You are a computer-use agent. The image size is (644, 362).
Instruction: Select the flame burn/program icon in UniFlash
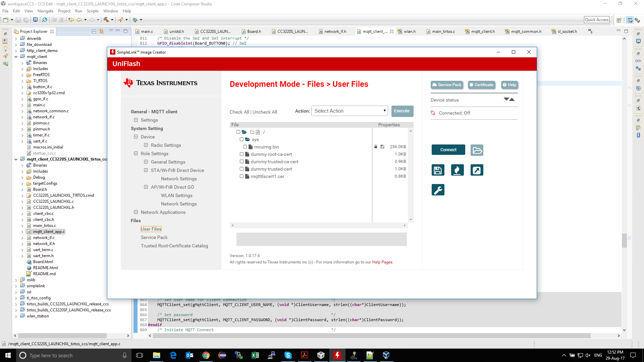[x=457, y=170]
